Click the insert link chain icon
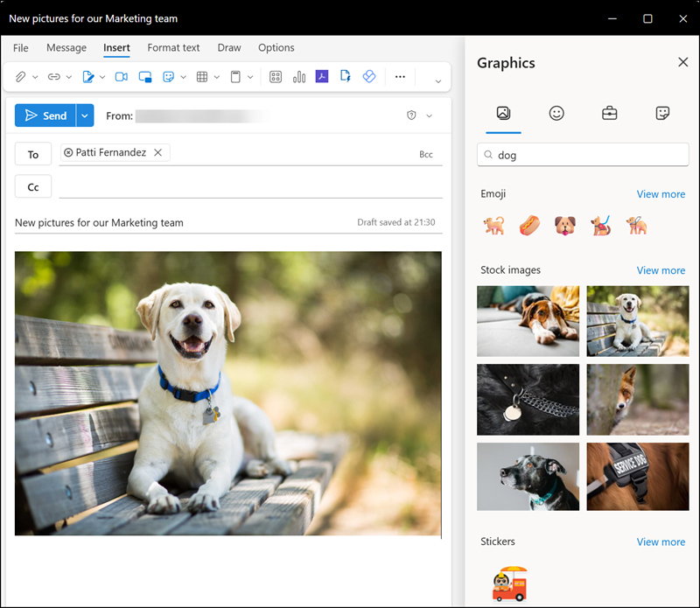This screenshot has width=700, height=608. (54, 77)
